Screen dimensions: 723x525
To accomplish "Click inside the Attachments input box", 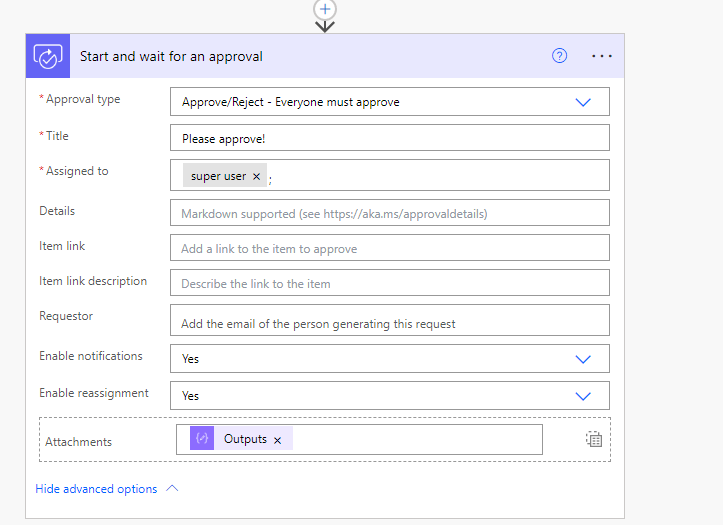I will point(359,439).
